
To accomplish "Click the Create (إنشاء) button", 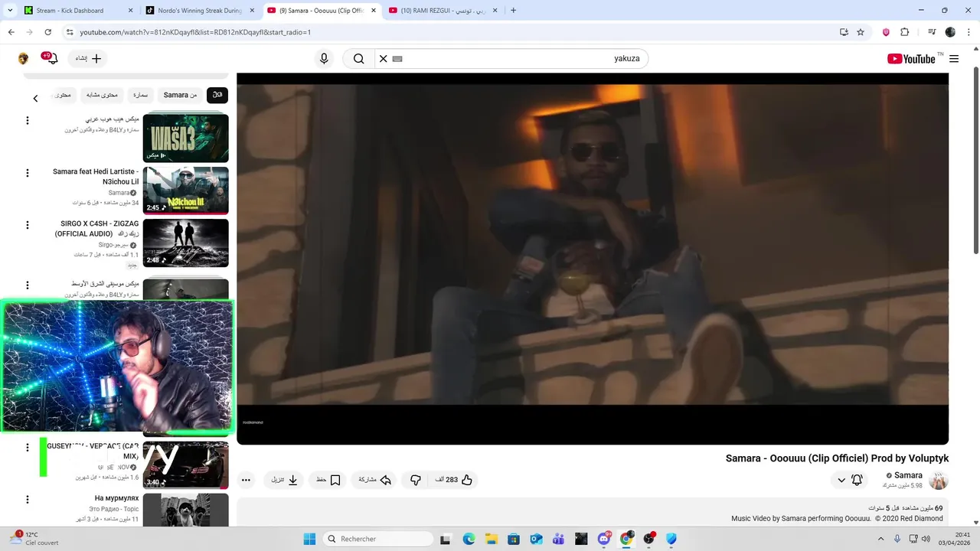I will pos(87,59).
